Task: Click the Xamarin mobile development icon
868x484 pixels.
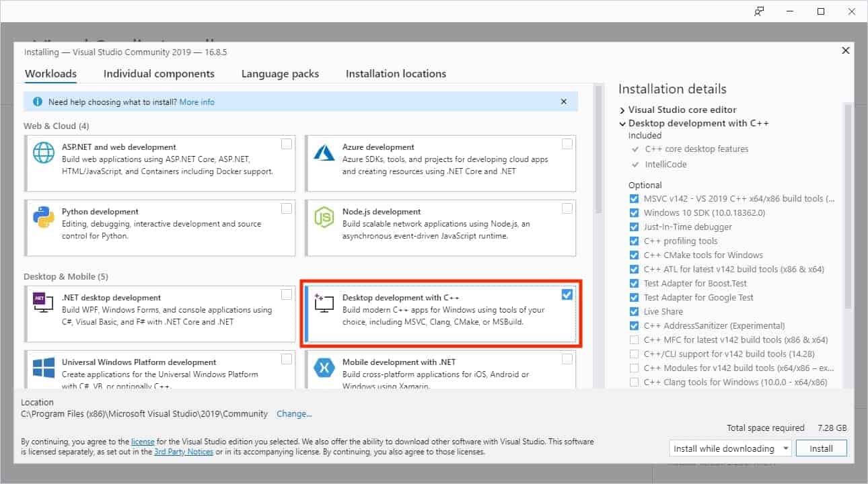Action: pyautogui.click(x=324, y=368)
